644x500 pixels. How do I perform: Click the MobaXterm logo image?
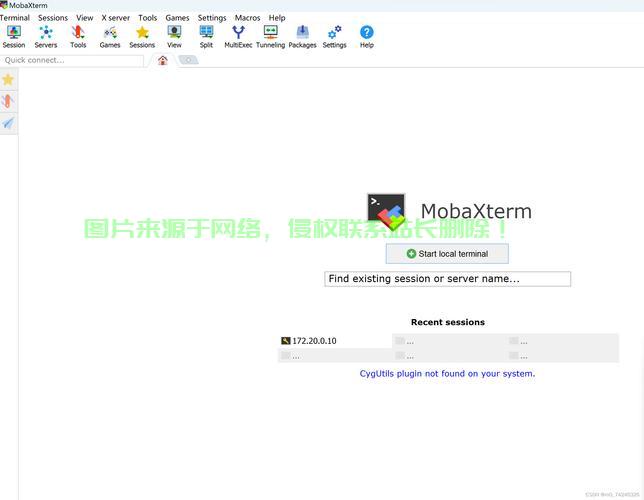tap(386, 212)
